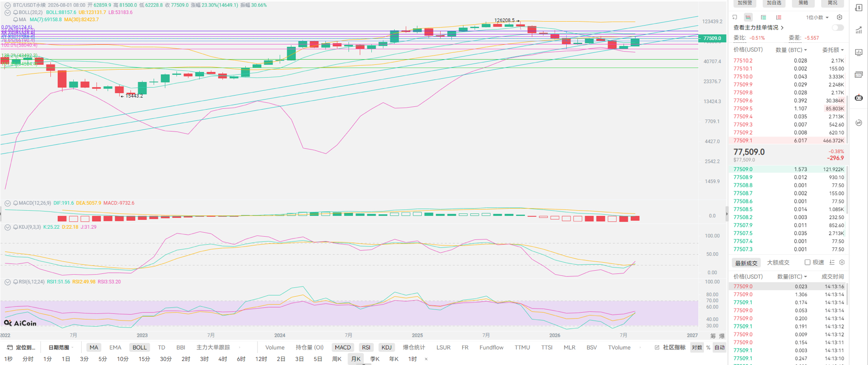Open the bar chart board icon in sidebar
This screenshot has width=868, height=365.
coord(859,52)
